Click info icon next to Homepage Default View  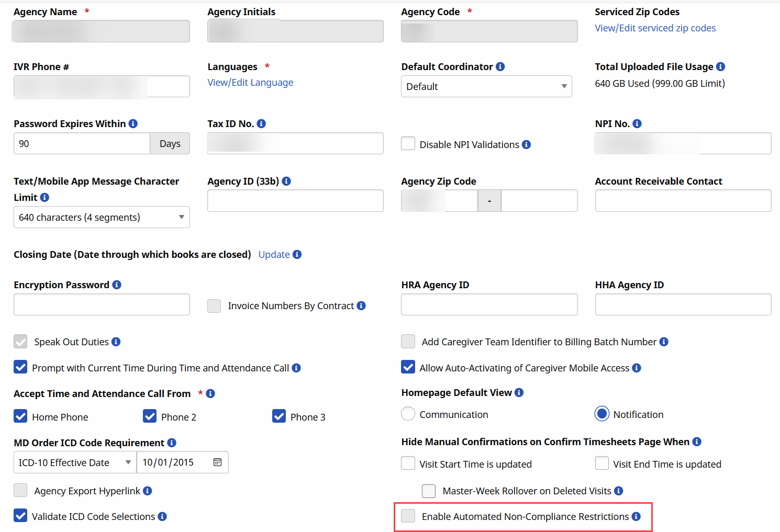[x=519, y=392]
